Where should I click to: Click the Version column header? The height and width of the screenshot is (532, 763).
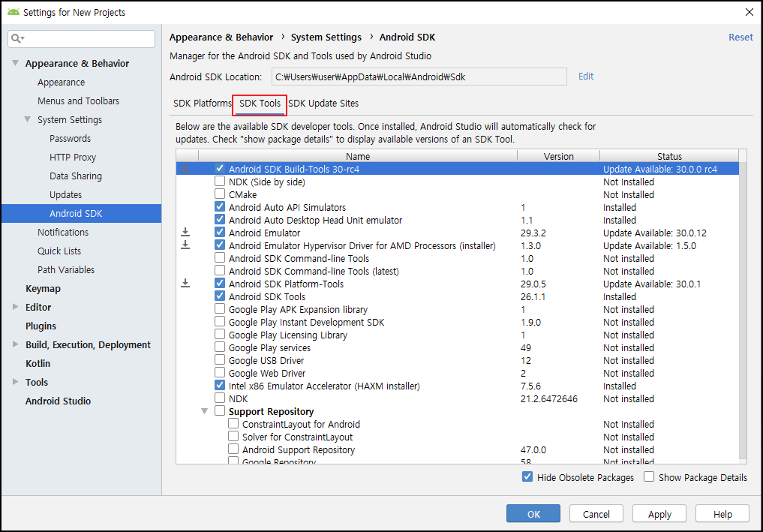click(x=559, y=156)
